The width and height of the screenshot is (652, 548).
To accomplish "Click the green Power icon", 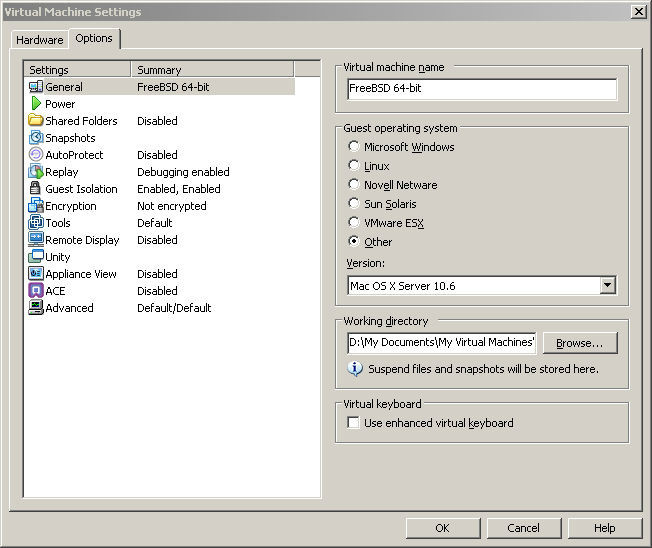I will tap(36, 103).
